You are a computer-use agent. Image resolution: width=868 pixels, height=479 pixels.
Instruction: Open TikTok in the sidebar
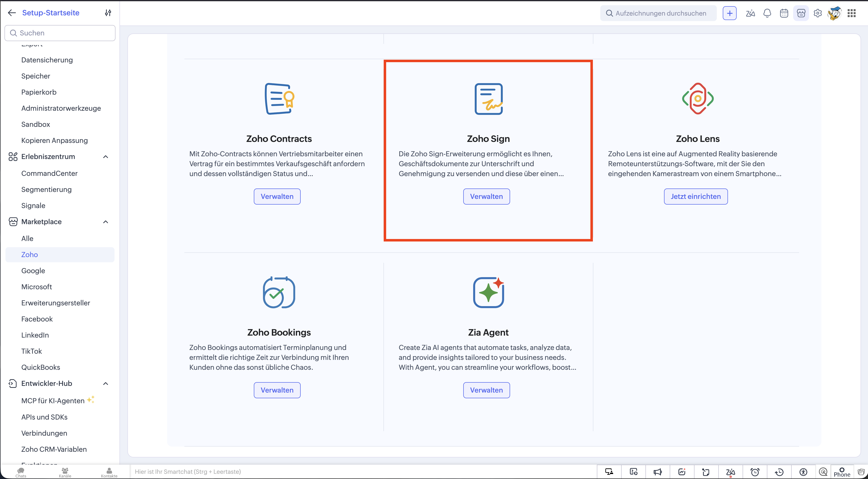point(32,351)
